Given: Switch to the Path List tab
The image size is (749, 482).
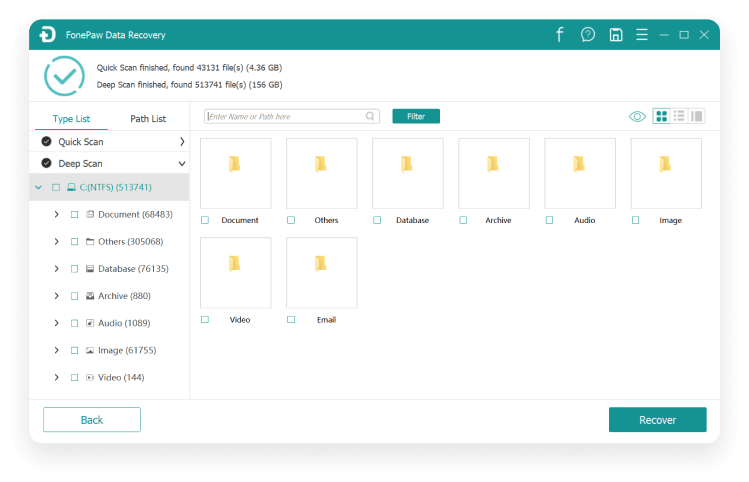Looking at the screenshot, I should [148, 118].
